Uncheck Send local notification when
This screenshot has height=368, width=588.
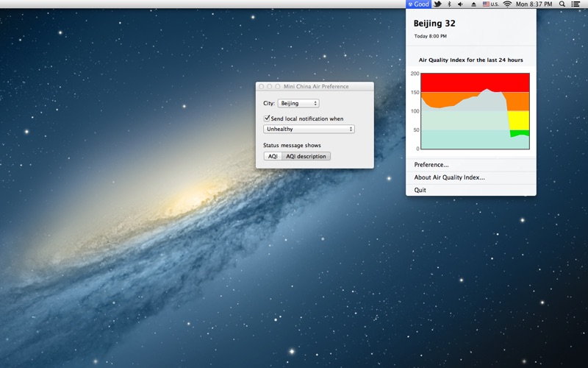pos(267,118)
